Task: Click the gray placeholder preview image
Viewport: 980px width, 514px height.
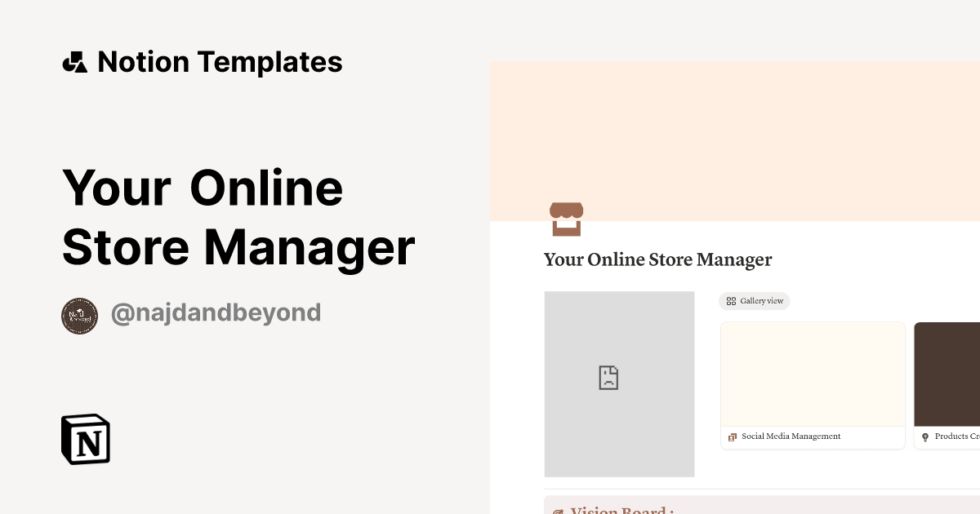Action: [619, 383]
